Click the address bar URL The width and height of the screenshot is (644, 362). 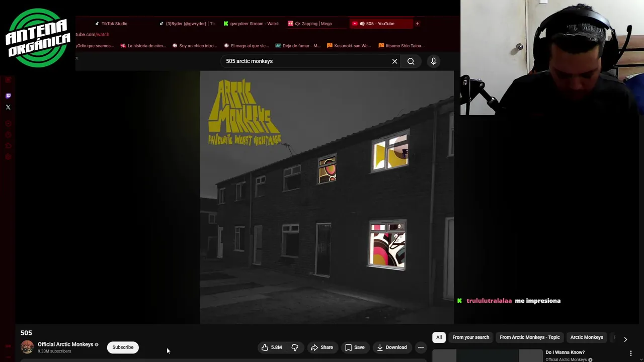(92, 35)
